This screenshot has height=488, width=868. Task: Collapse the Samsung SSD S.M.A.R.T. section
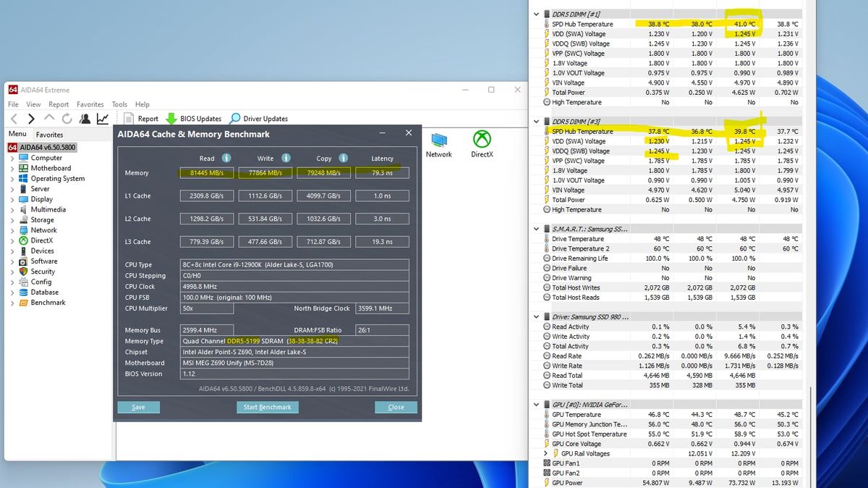tap(536, 228)
